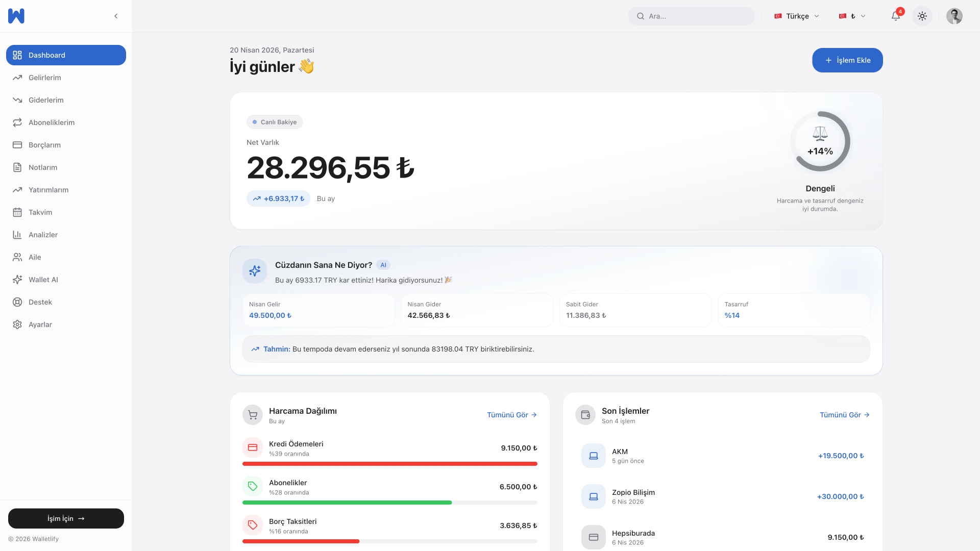
Task: Click the laptop icon next to AKM
Action: click(x=594, y=456)
